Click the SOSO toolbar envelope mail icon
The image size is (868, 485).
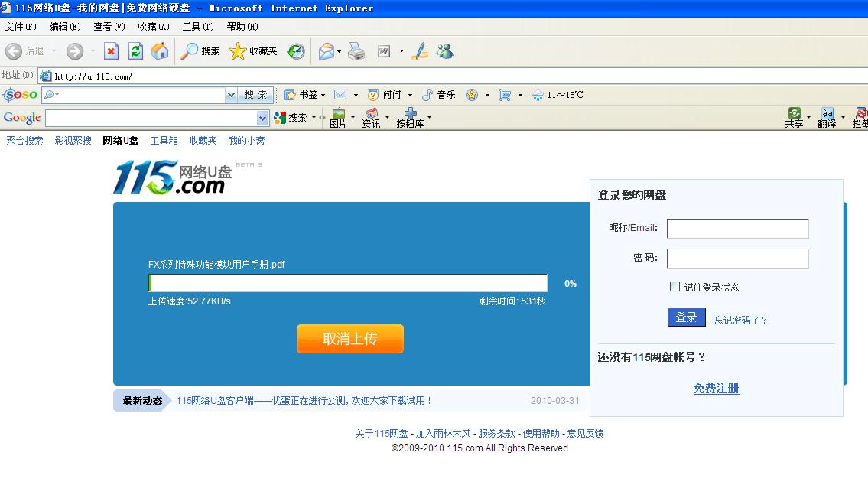point(340,95)
